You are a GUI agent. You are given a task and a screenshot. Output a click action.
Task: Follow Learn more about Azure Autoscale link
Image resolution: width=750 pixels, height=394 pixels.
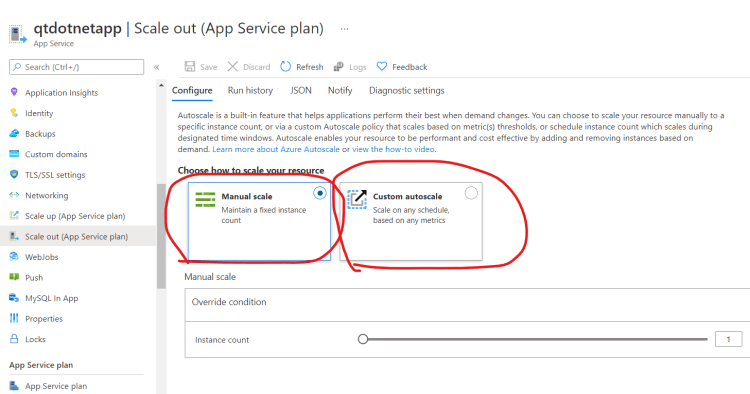click(276, 149)
